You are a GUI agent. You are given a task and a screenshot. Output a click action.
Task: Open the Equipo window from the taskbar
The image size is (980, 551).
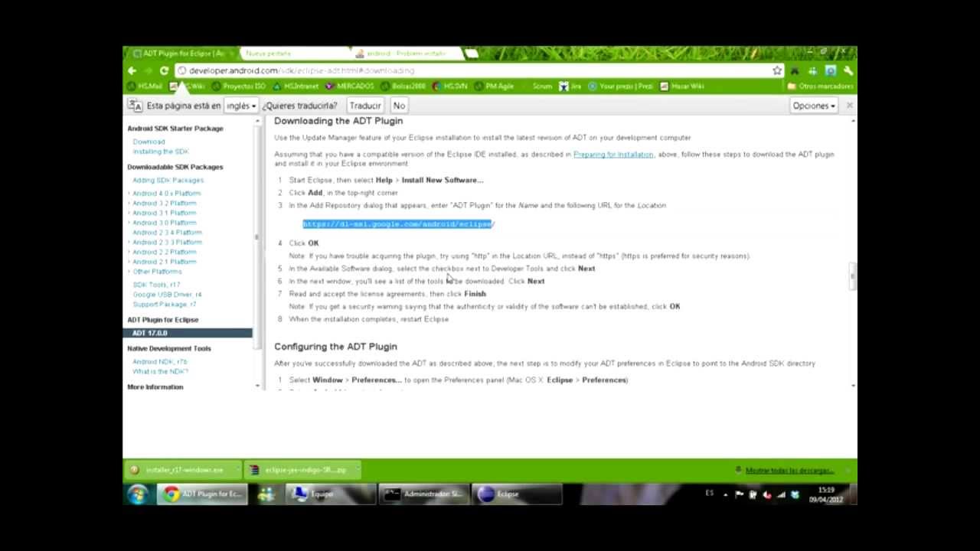(331, 494)
